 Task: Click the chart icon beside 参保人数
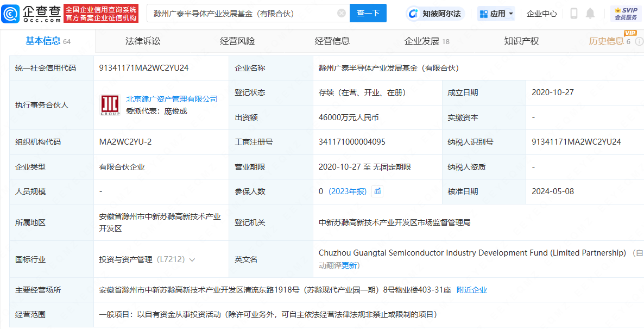[377, 191]
